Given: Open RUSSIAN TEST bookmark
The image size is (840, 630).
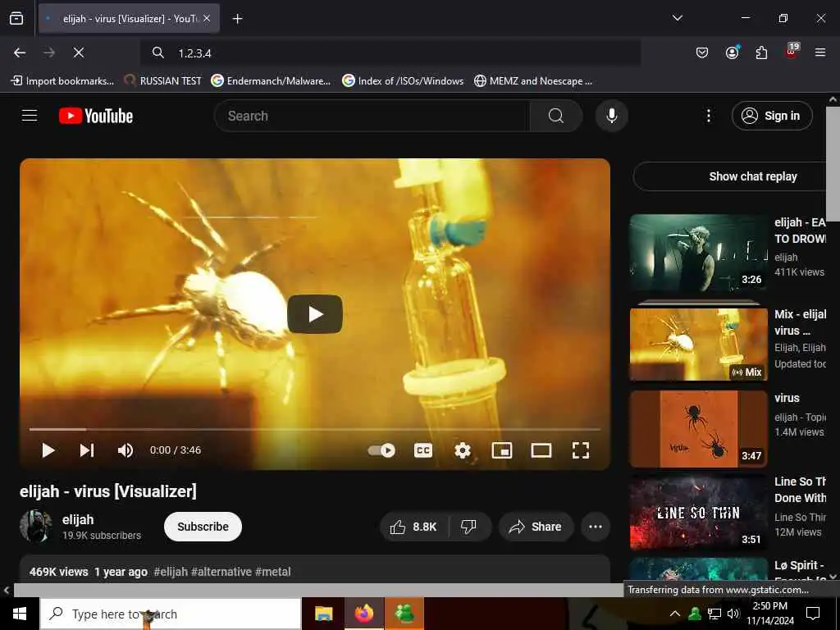Looking at the screenshot, I should click(163, 81).
